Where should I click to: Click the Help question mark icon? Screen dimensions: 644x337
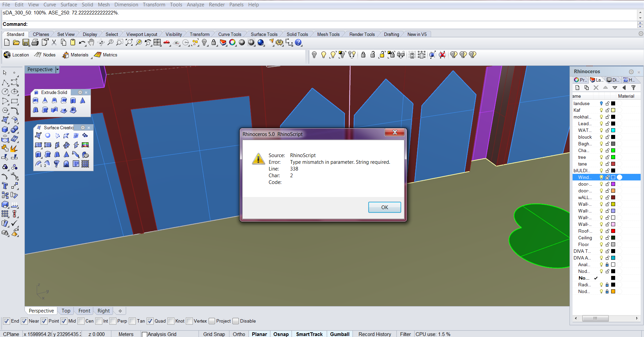click(x=298, y=43)
